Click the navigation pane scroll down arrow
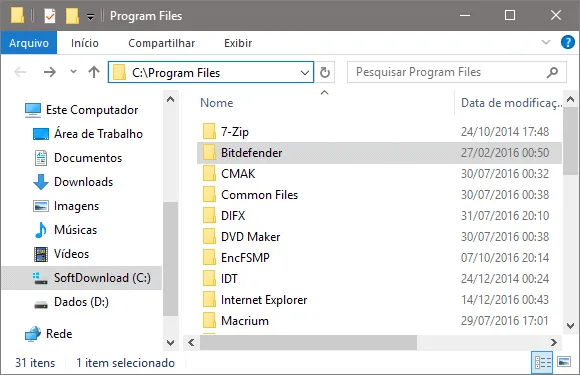 (171, 342)
